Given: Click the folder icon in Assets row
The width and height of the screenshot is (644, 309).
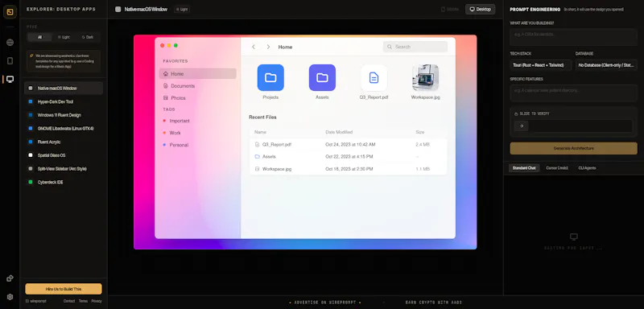Looking at the screenshot, I should click(x=257, y=156).
